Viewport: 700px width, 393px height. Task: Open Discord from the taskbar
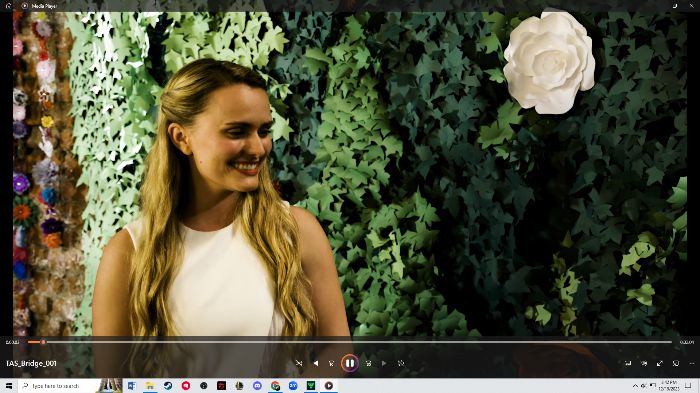[x=257, y=385]
